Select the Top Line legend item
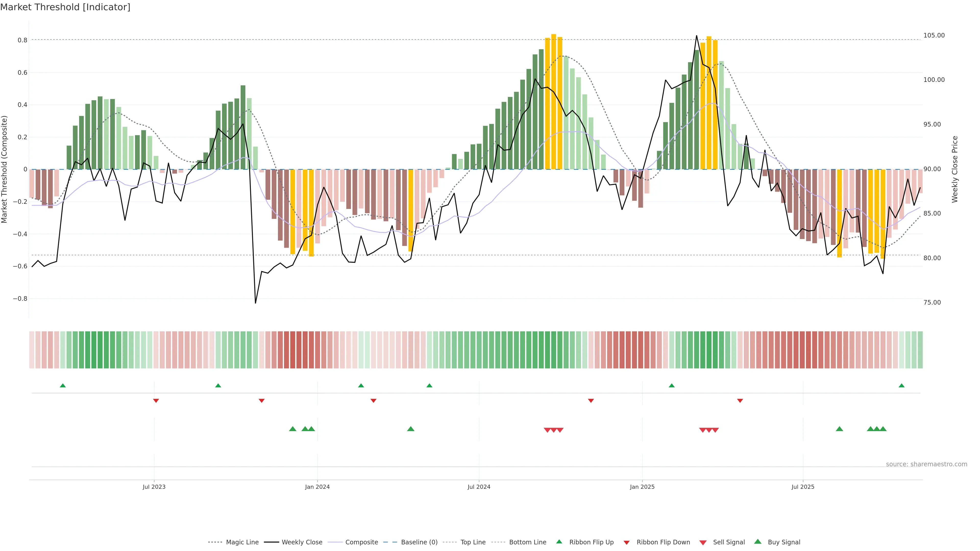This screenshot has height=551, width=980. click(x=473, y=542)
